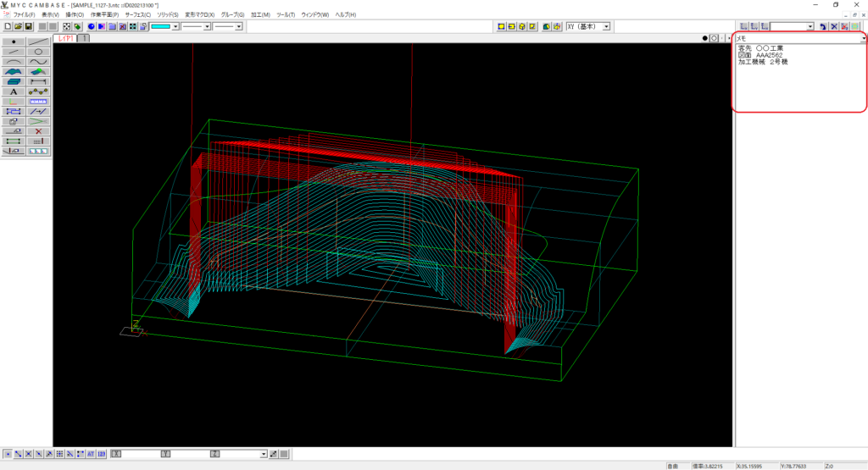Expand the メモ panel dropdown
The width and height of the screenshot is (868, 470).
863,38
